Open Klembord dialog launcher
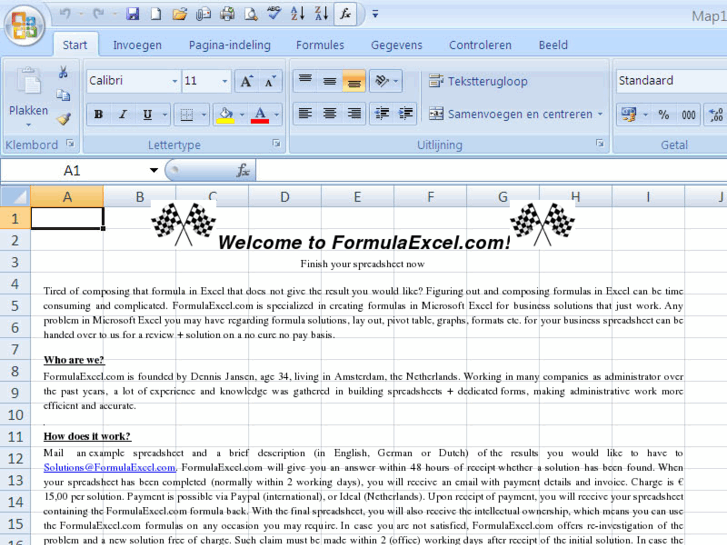Screen dimensions: 727x545 pyautogui.click(x=70, y=144)
